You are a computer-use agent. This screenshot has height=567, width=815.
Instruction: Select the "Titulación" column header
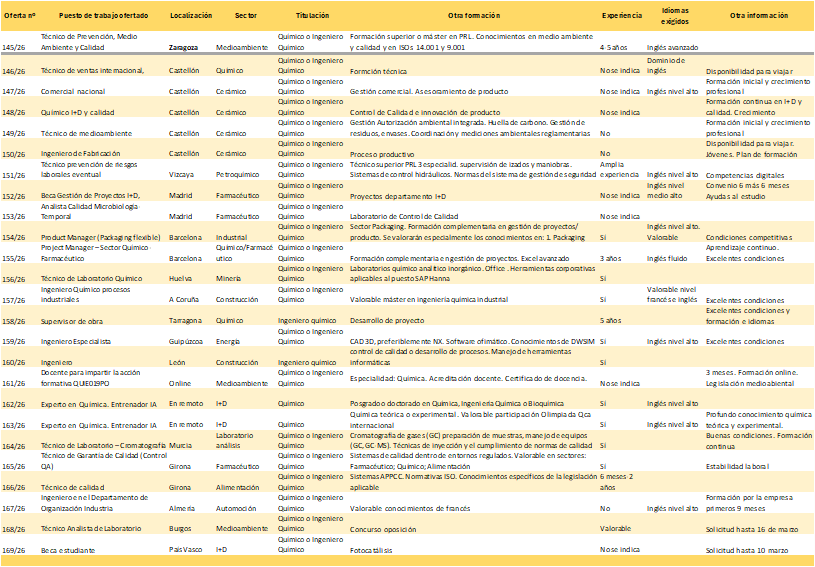point(312,17)
